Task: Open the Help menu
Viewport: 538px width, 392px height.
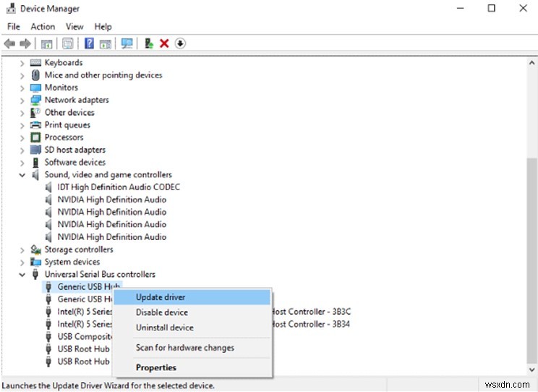Action: pyautogui.click(x=103, y=27)
